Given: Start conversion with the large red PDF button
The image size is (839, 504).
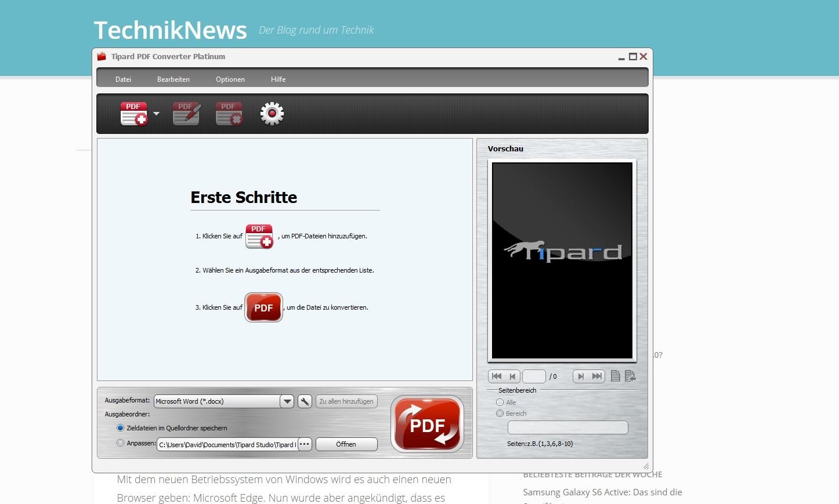Looking at the screenshot, I should (427, 424).
